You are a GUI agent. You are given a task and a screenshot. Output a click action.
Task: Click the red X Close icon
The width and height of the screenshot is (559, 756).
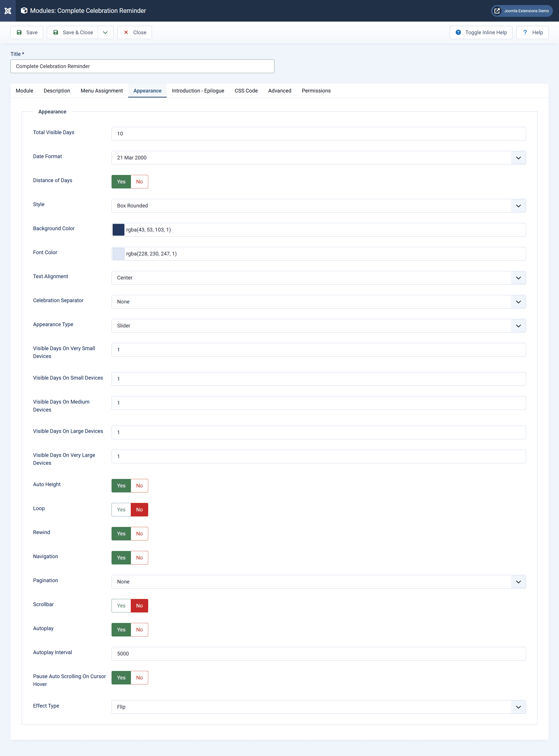coord(126,32)
